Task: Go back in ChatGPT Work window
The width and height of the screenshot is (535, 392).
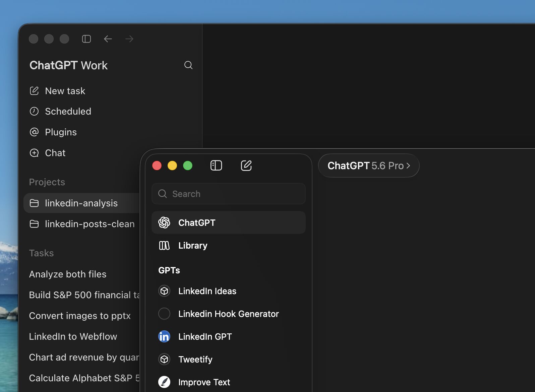Action: coord(108,39)
